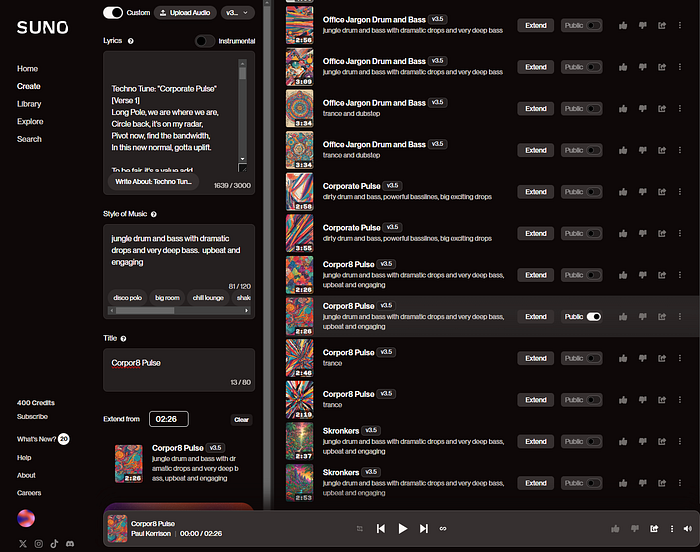700x552 pixels.
Task: Like the 2:53 Skronkers song
Action: (x=623, y=483)
